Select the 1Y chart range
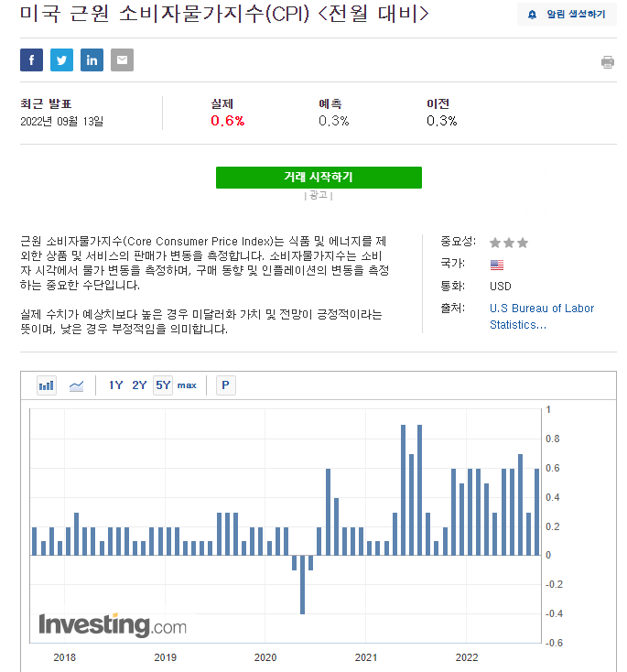Image resolution: width=627 pixels, height=672 pixels. click(115, 385)
